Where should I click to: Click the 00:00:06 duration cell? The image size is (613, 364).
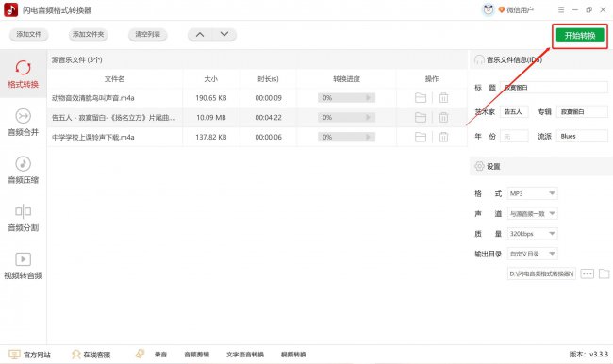(x=268, y=137)
